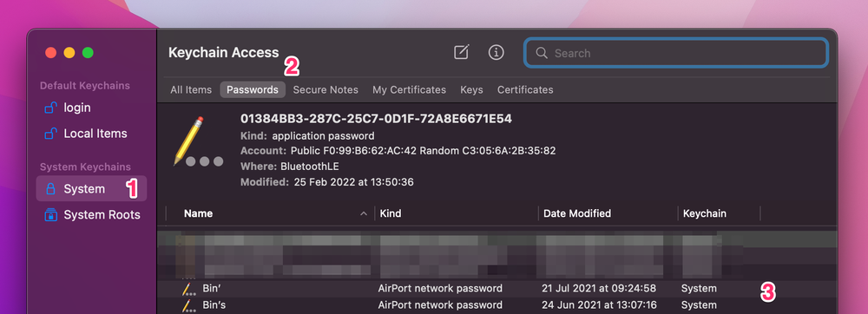Click the magnifying glass search icon
The height and width of the screenshot is (314, 868).
point(542,53)
